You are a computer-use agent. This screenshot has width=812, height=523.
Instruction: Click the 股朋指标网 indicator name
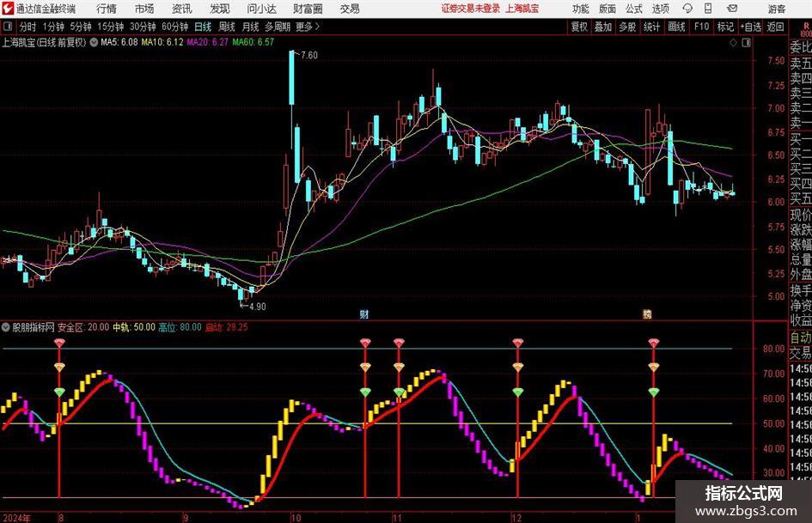(34, 327)
